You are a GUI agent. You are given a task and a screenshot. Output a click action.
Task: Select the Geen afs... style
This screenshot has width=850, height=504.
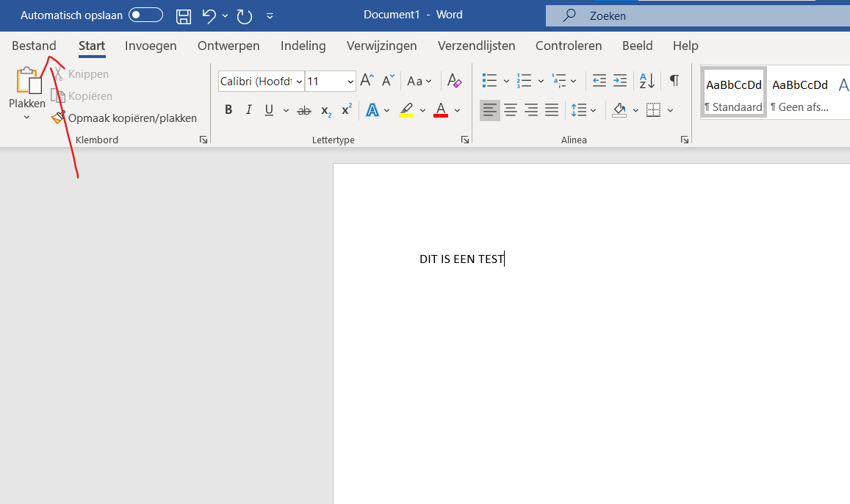click(800, 91)
